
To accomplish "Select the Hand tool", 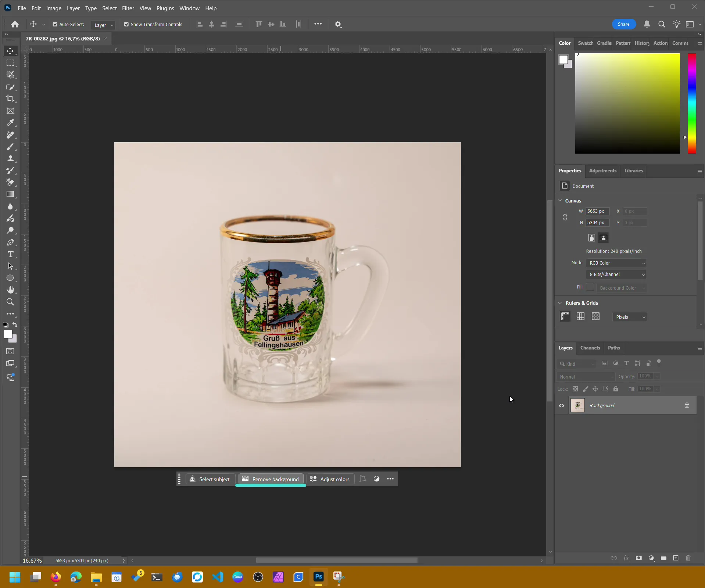I will (x=10, y=290).
